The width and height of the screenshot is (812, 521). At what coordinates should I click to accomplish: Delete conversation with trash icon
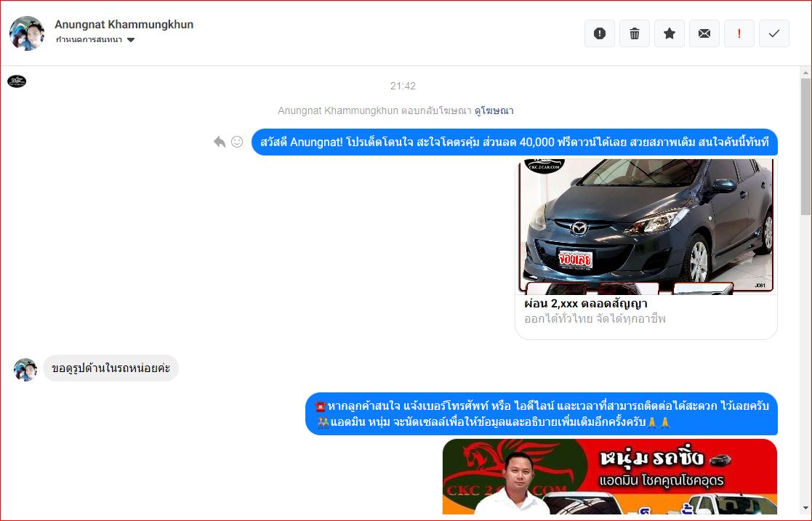pyautogui.click(x=635, y=33)
